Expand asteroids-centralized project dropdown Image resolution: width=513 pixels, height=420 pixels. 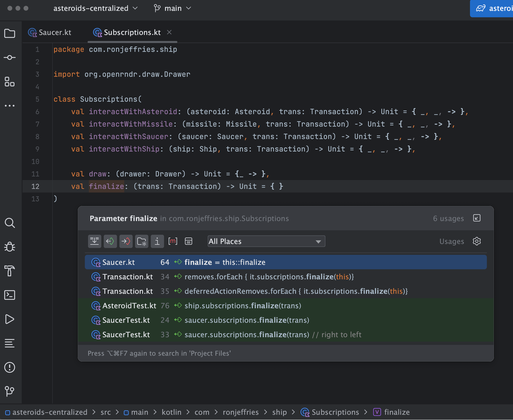[95, 8]
